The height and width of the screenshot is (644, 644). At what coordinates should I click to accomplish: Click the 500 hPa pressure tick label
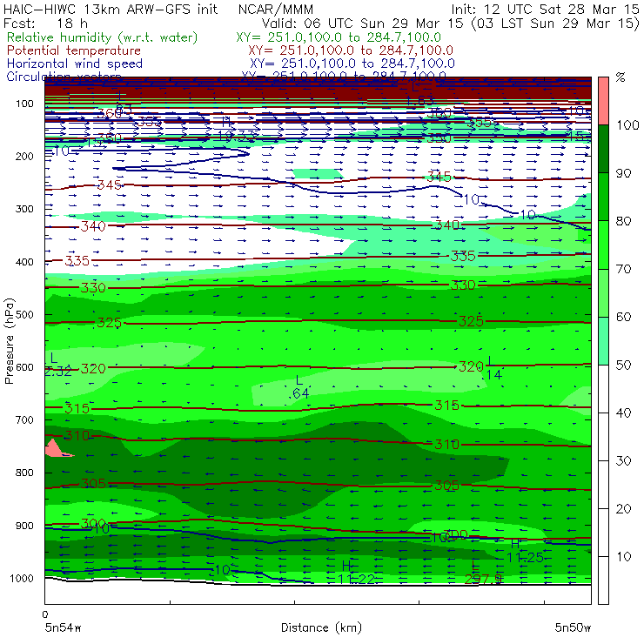click(24, 315)
